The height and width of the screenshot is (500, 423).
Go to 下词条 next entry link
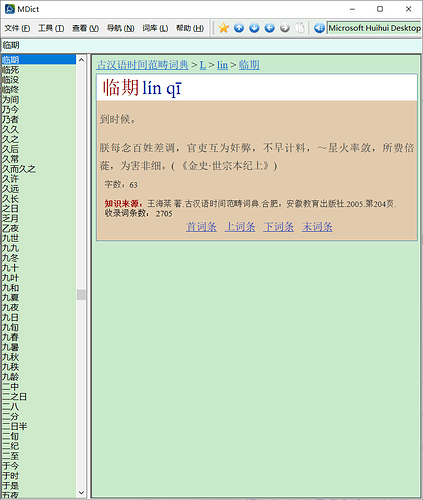278,227
